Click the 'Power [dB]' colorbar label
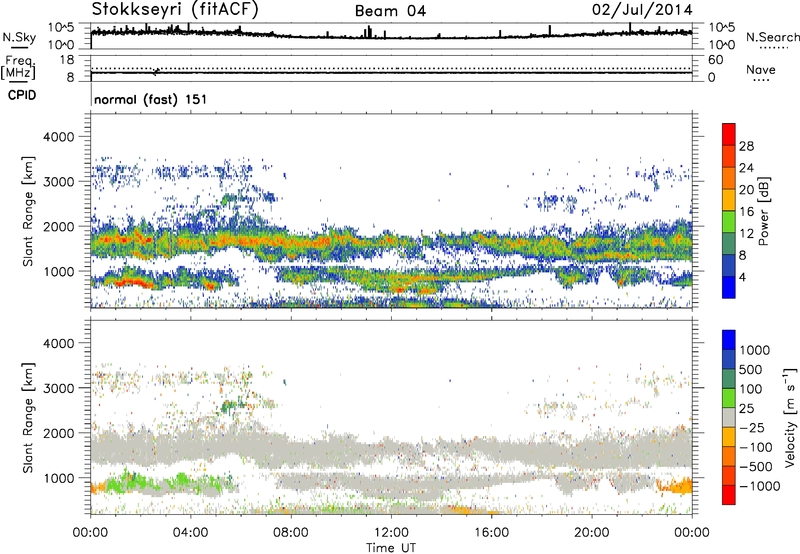 coord(763,211)
